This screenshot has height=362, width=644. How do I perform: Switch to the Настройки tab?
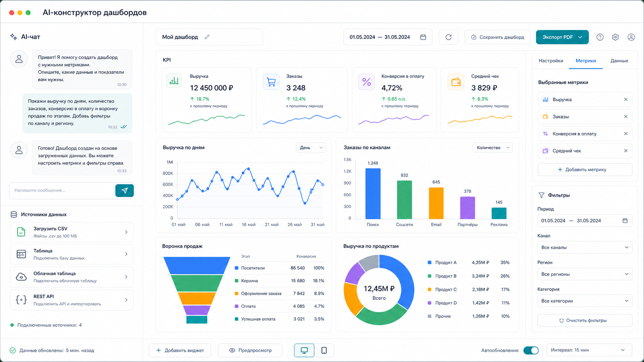(551, 61)
